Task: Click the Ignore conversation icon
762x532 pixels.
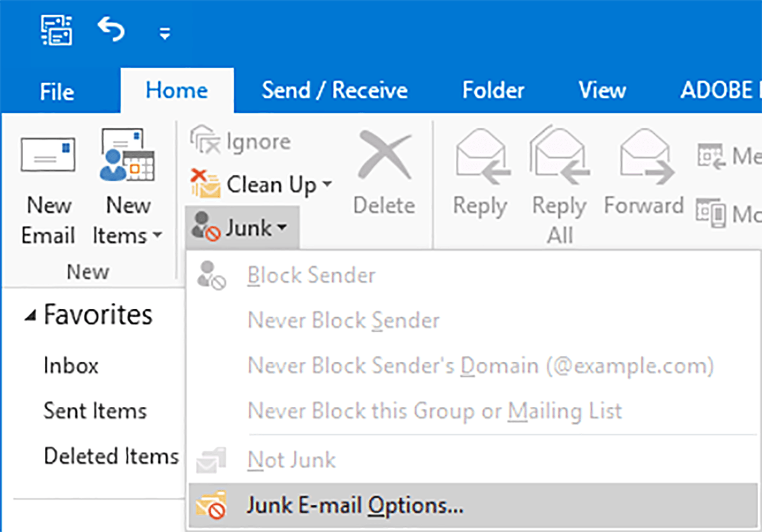Action: tap(204, 142)
